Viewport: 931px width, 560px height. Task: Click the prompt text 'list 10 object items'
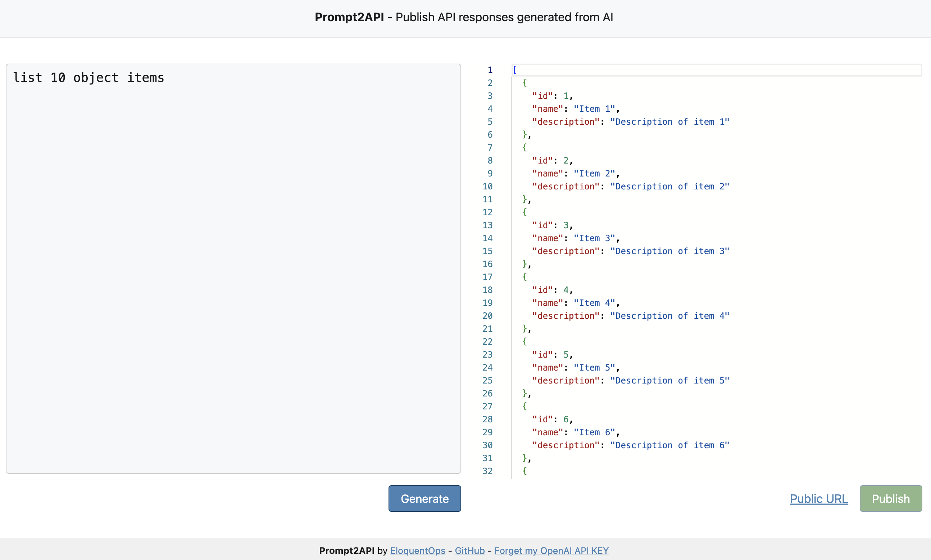coord(89,78)
